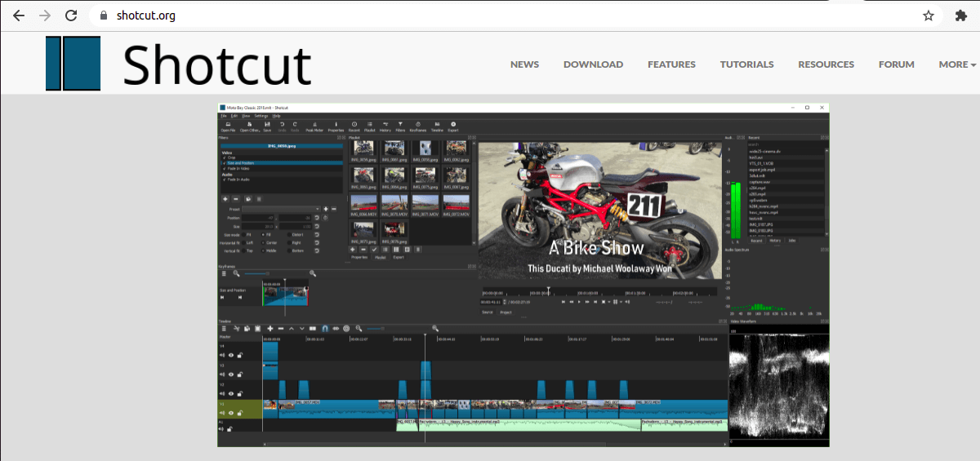
Task: Open the Help menu in Shotcut
Action: pyautogui.click(x=276, y=116)
